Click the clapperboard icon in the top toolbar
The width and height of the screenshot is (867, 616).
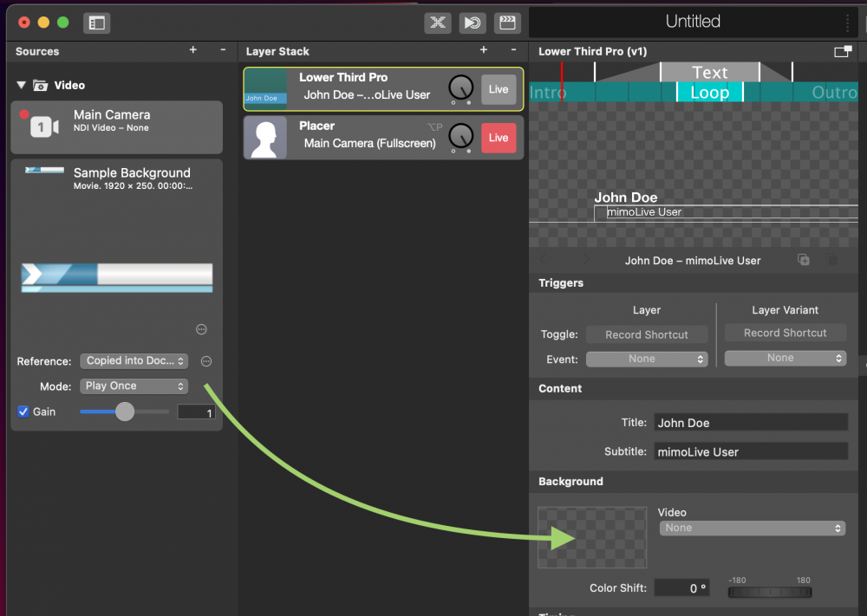click(507, 23)
